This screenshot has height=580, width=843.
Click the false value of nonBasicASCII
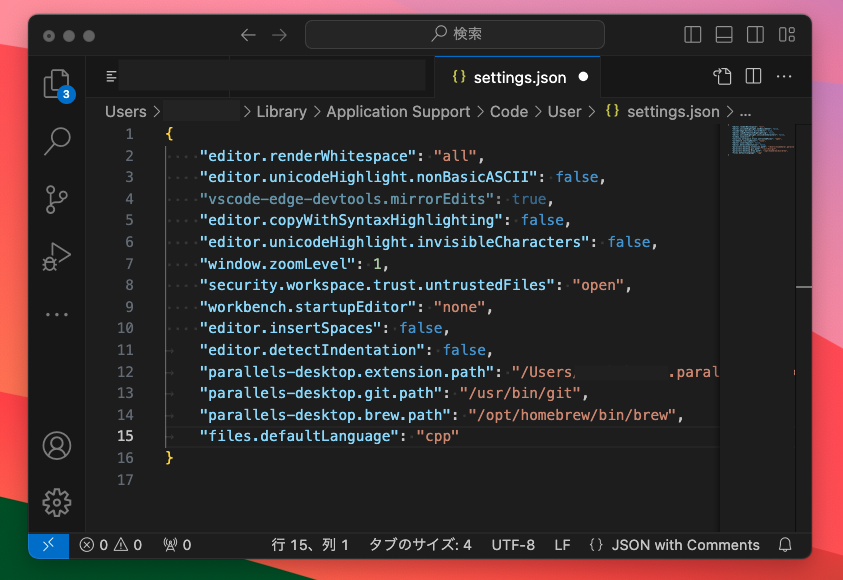point(576,177)
